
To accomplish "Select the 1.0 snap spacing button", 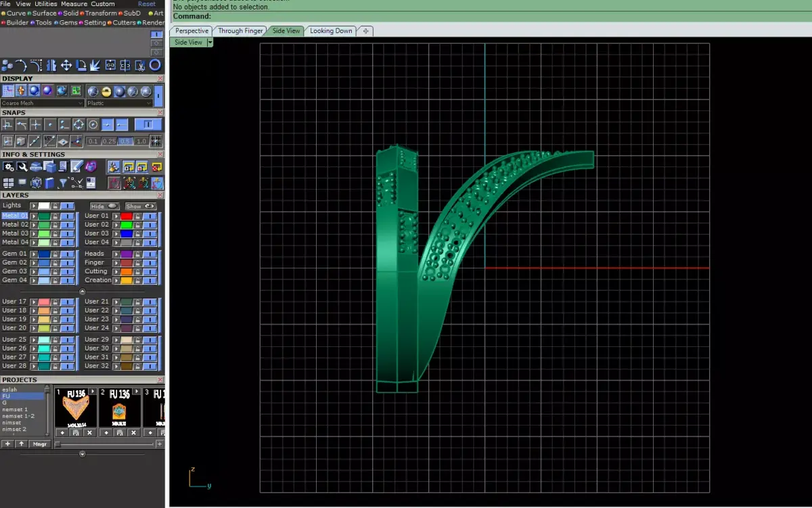I will [x=141, y=141].
